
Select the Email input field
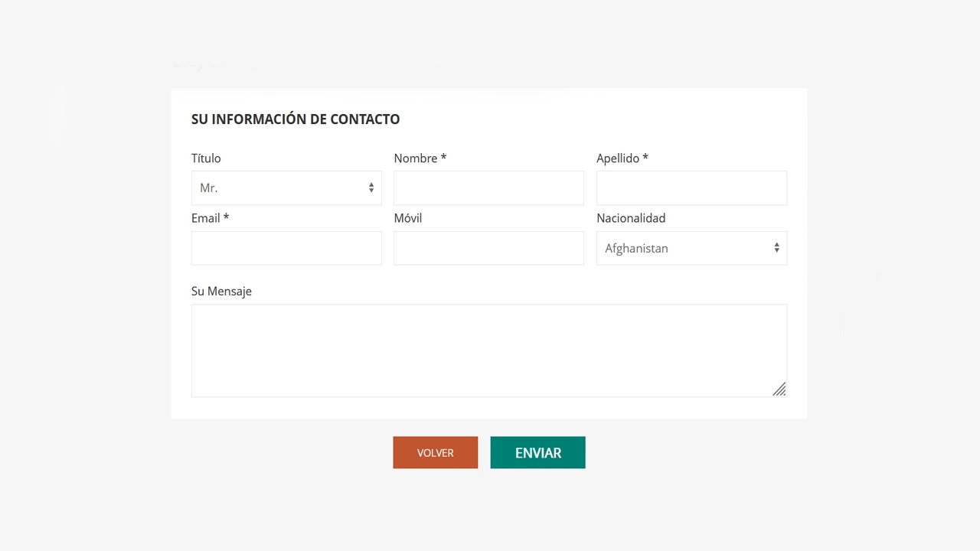click(x=286, y=249)
